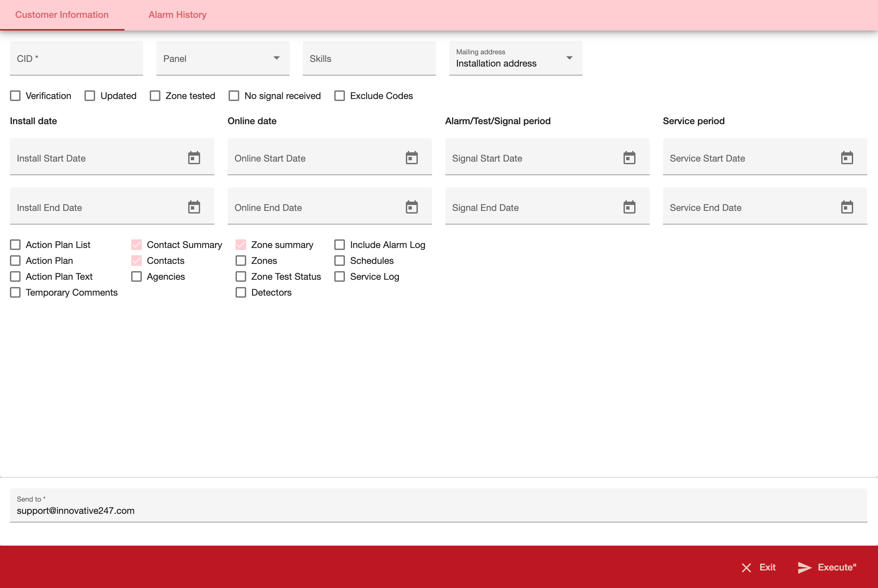This screenshot has height=588, width=878.
Task: Check the Schedules option
Action: click(x=340, y=261)
